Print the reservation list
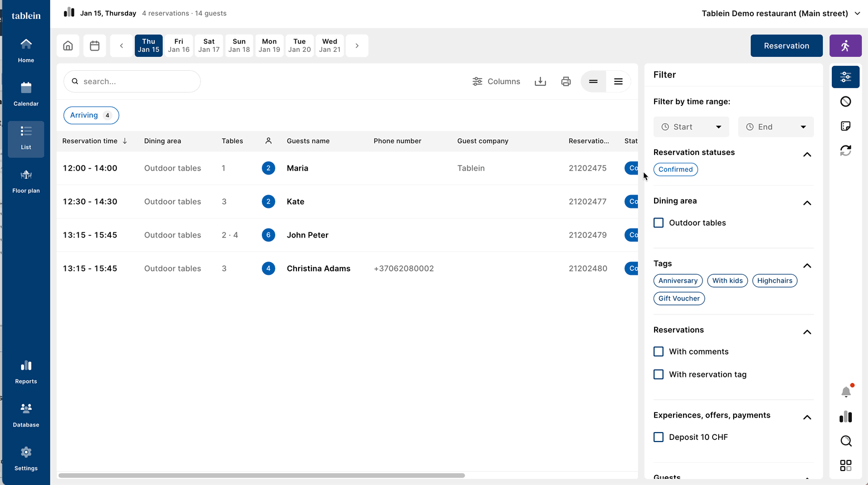This screenshot has height=485, width=868. point(565,81)
